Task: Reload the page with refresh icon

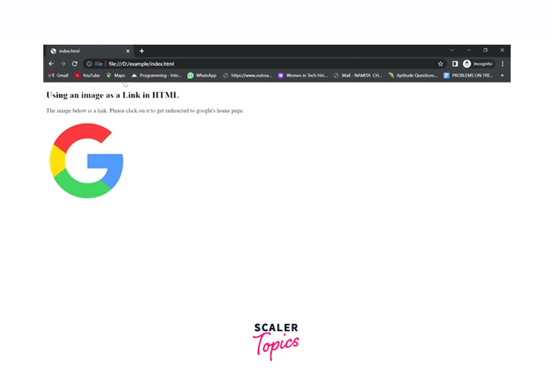Action: (74, 64)
